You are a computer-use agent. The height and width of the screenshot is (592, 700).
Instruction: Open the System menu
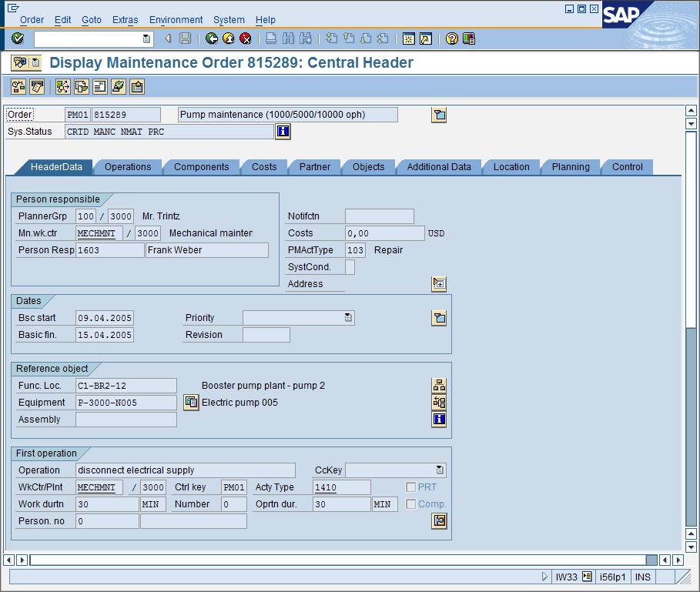pyautogui.click(x=229, y=20)
